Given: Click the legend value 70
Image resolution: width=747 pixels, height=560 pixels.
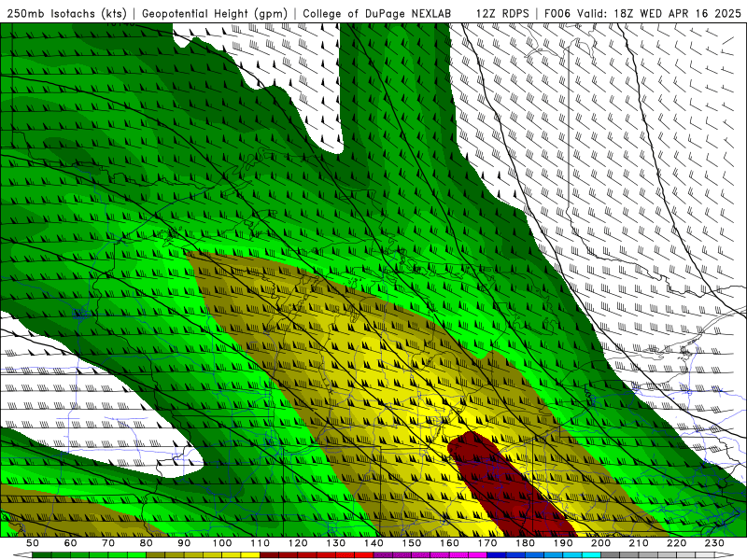Looking at the screenshot, I should point(108,543).
